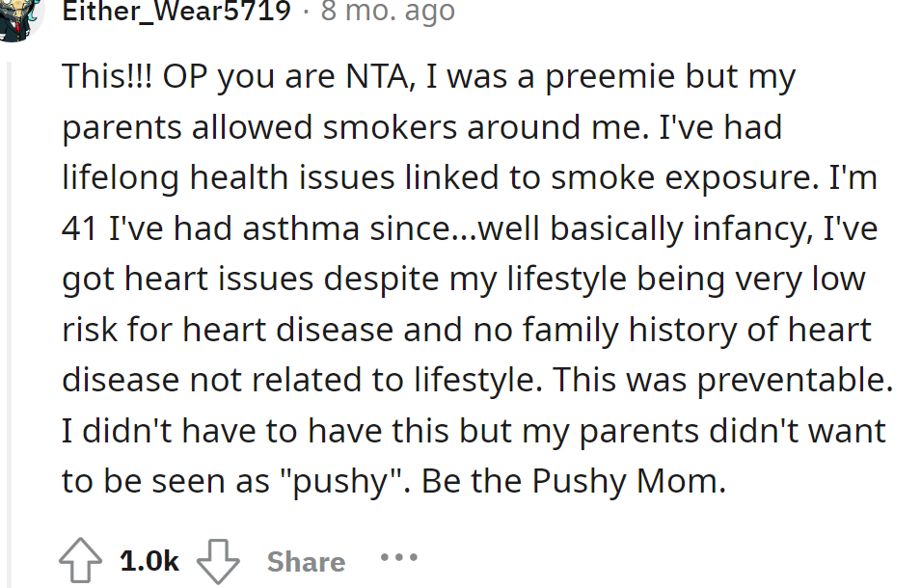
Task: Click the sentence "Be the Pushy Mom."
Action: [x=573, y=481]
